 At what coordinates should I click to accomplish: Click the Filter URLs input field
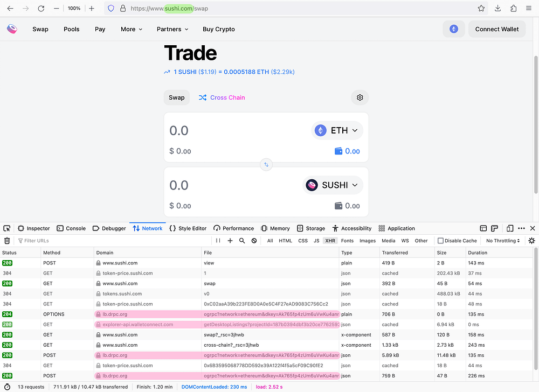[113, 241]
